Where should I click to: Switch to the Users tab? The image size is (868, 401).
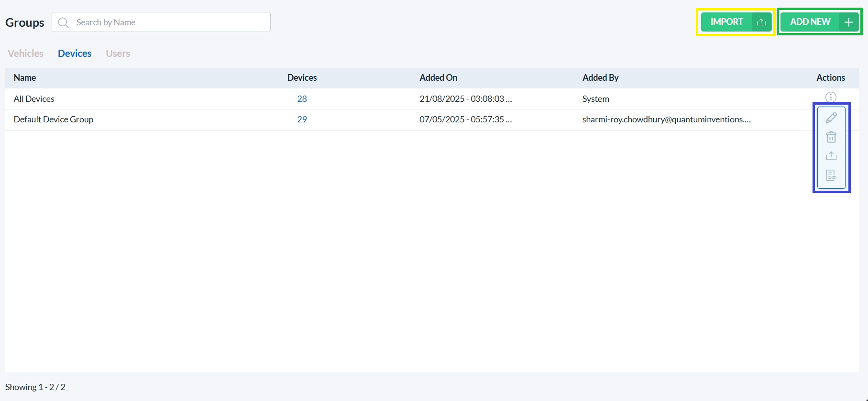click(x=118, y=54)
